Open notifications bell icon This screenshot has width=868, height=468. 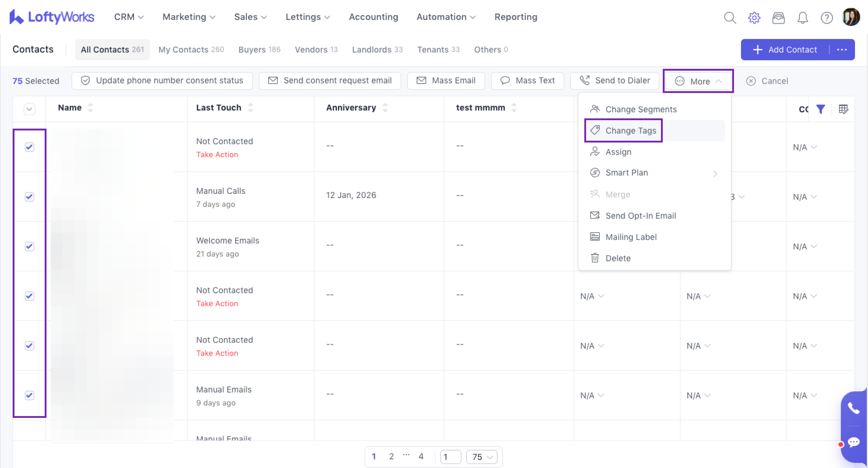[x=803, y=17]
